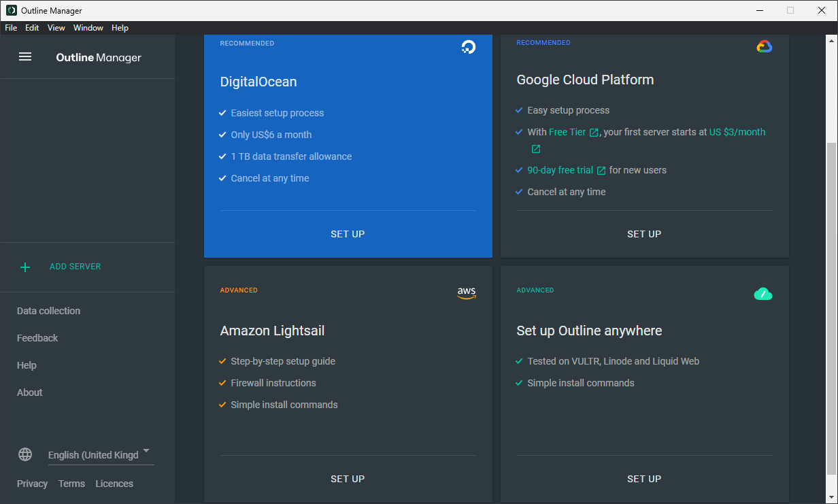Viewport: 838px width, 504px height.
Task: Click SET UP on the Amazon Lightsail card
Action: click(348, 478)
